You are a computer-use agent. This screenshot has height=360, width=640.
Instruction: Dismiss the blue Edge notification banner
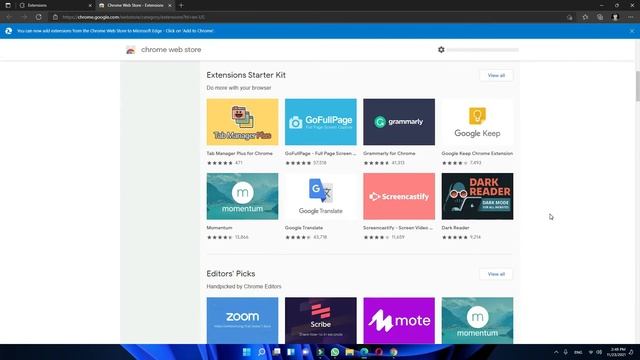[x=632, y=31]
